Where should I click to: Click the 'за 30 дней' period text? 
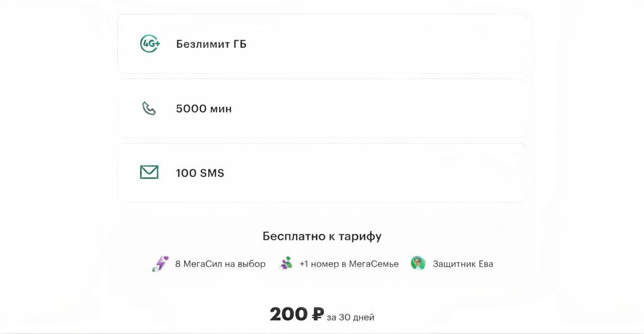point(350,317)
